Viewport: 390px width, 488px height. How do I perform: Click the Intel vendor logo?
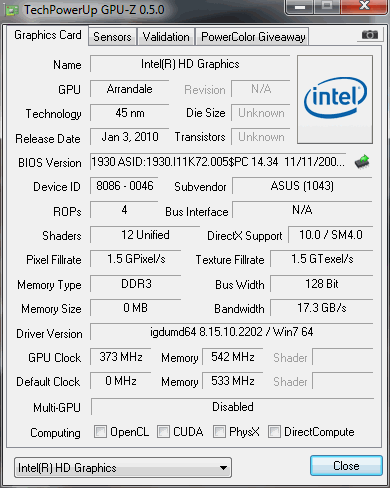tap(335, 100)
